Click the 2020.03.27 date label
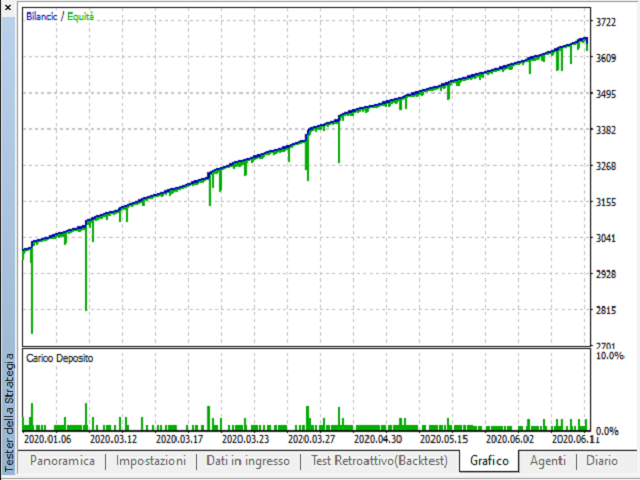Viewport: 640px width, 480px height. coord(311,440)
